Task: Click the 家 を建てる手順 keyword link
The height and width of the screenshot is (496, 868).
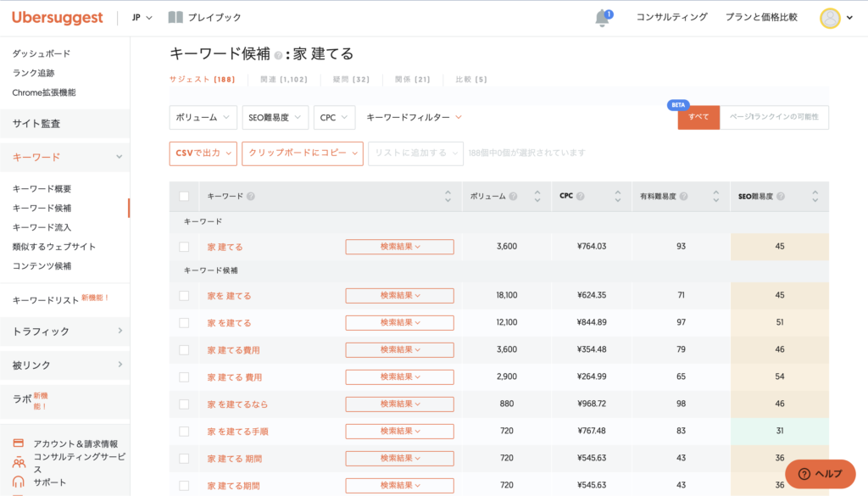Action: 237,432
